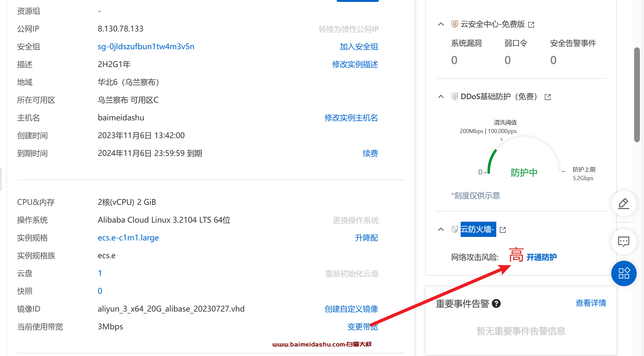Collapse the DDoS基础防护 section
Viewport: 644px width, 356px height.
click(x=441, y=97)
